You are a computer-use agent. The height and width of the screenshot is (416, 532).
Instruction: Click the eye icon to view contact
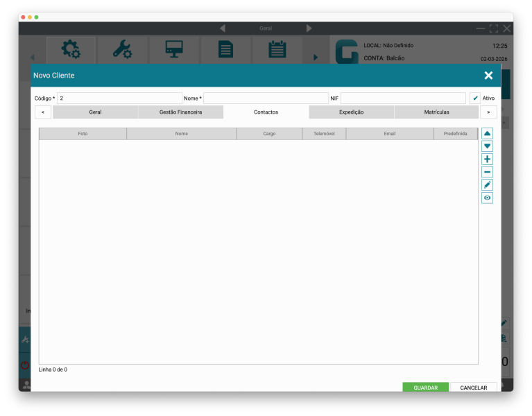[487, 198]
